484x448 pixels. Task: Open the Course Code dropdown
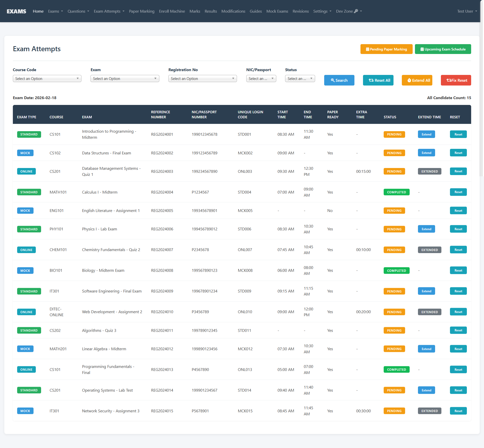coord(47,79)
